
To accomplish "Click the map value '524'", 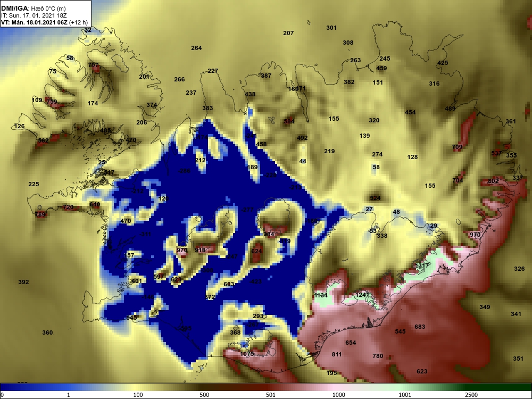I will point(375,198).
